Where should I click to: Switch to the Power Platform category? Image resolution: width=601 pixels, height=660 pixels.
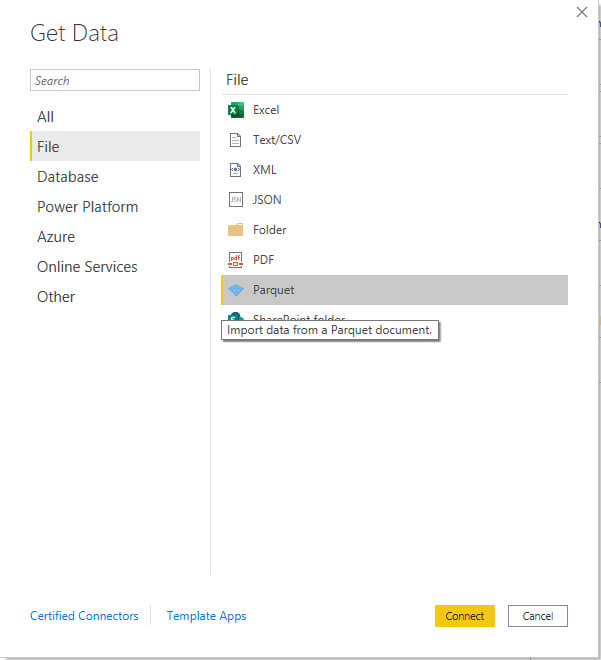(115, 207)
